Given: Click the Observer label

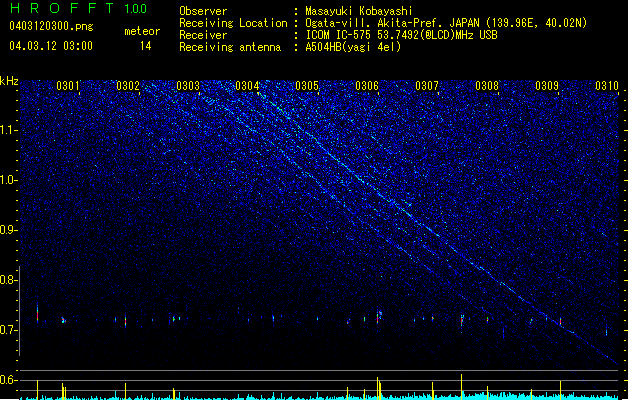Looking at the screenshot, I should click(x=203, y=11).
